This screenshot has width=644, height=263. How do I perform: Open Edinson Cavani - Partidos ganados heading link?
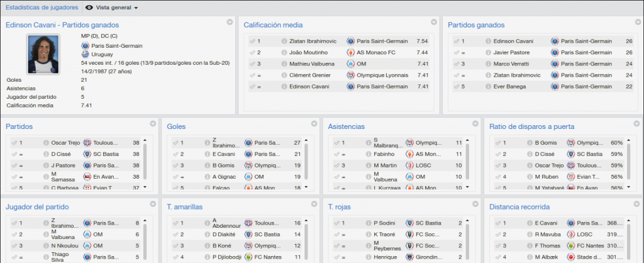tap(62, 25)
